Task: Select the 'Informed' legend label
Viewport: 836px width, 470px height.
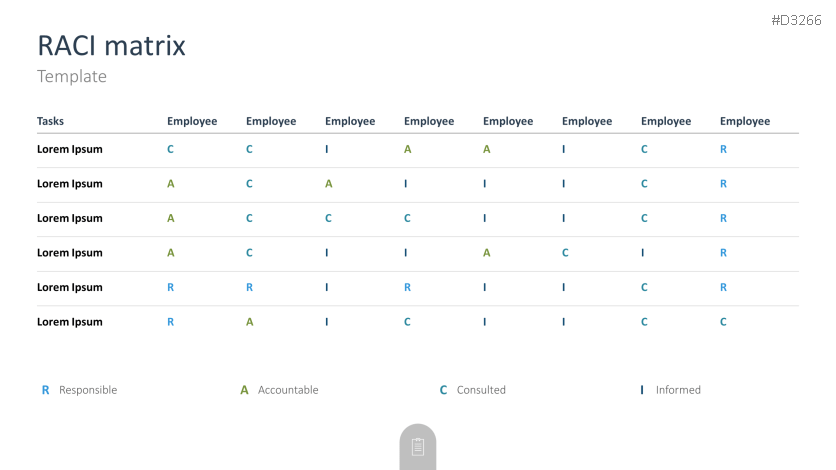Action: click(x=678, y=390)
